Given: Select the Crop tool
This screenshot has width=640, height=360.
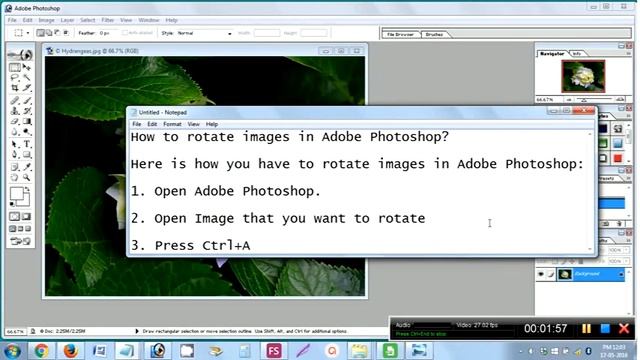Looking at the screenshot, I should [15, 88].
